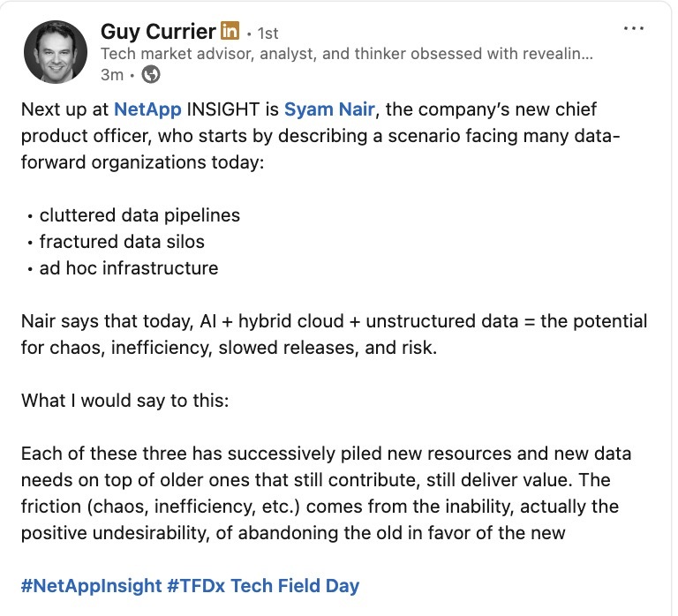Open Guy Currier's profile photo
678x616 pixels.
pos(56,52)
